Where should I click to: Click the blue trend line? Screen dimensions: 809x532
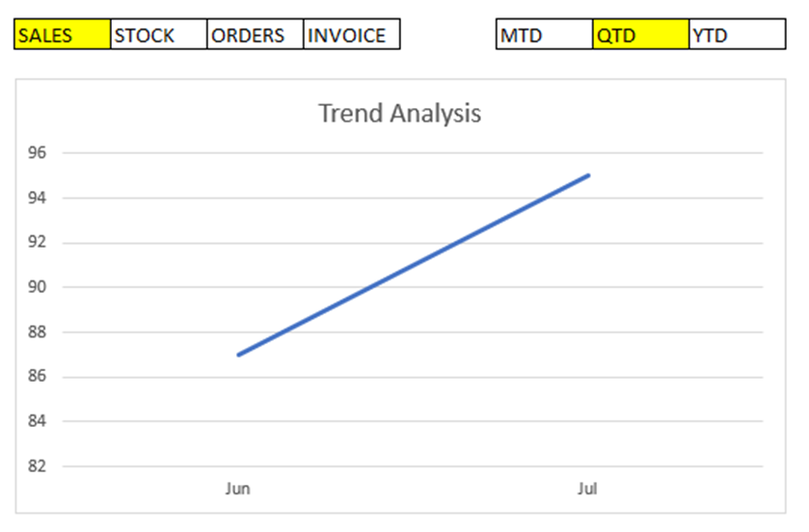coord(413,265)
